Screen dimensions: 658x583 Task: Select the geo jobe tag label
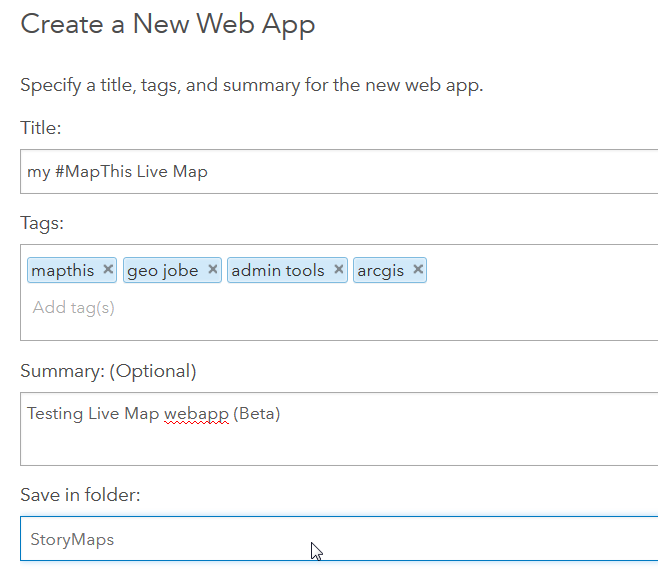tap(162, 271)
